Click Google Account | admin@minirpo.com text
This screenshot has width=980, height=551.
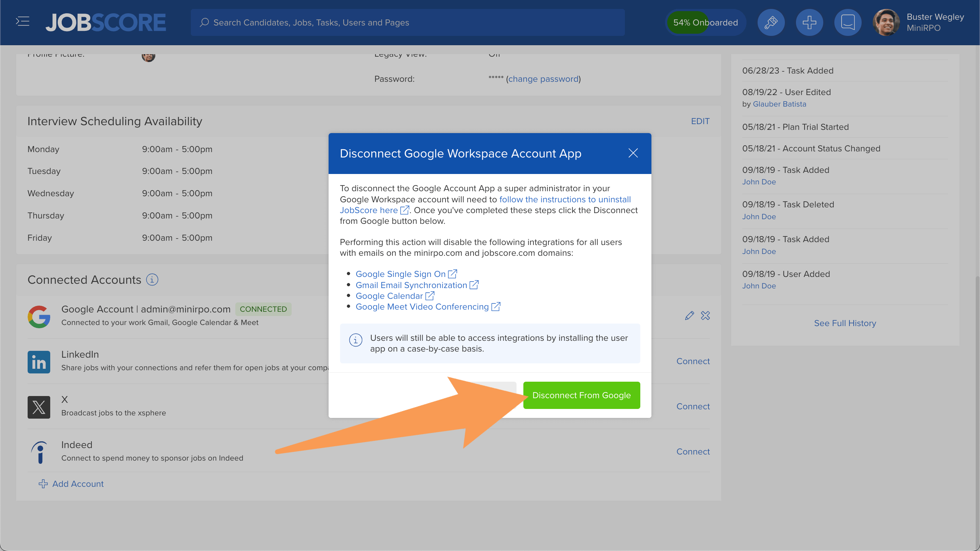tap(146, 309)
